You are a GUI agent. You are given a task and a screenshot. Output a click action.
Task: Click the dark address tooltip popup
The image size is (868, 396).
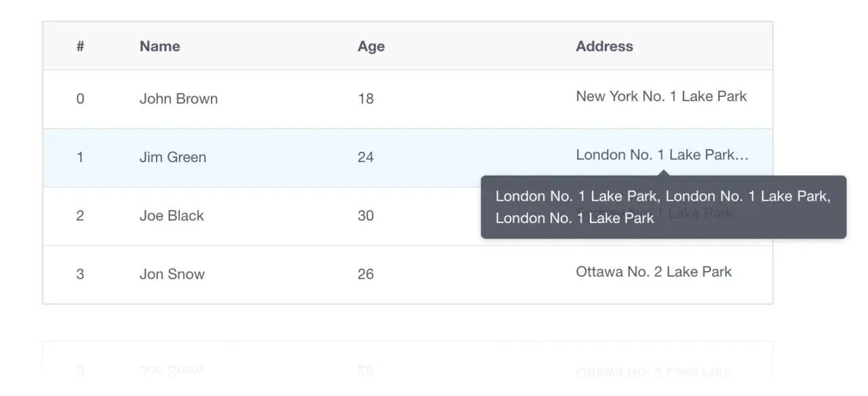[x=663, y=207]
